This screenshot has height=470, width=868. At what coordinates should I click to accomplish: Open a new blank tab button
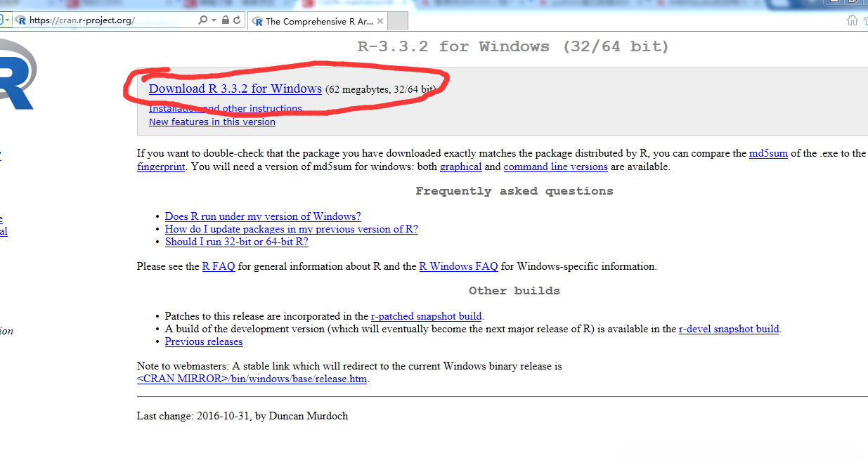(x=398, y=21)
